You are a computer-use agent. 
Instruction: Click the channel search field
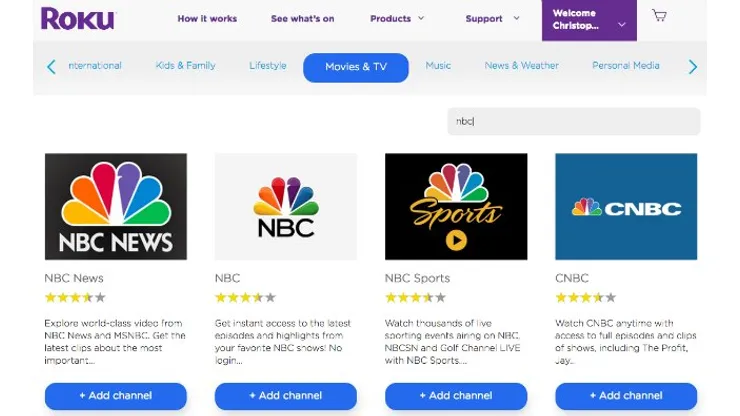573,121
